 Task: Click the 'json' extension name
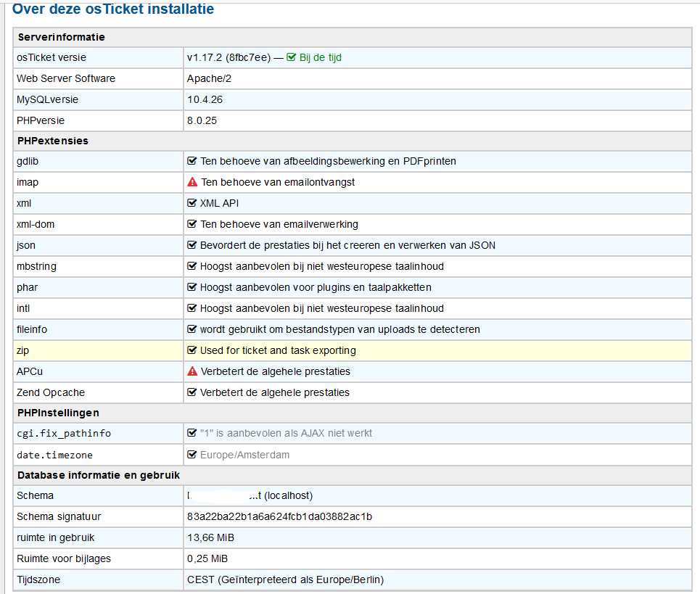tap(26, 245)
